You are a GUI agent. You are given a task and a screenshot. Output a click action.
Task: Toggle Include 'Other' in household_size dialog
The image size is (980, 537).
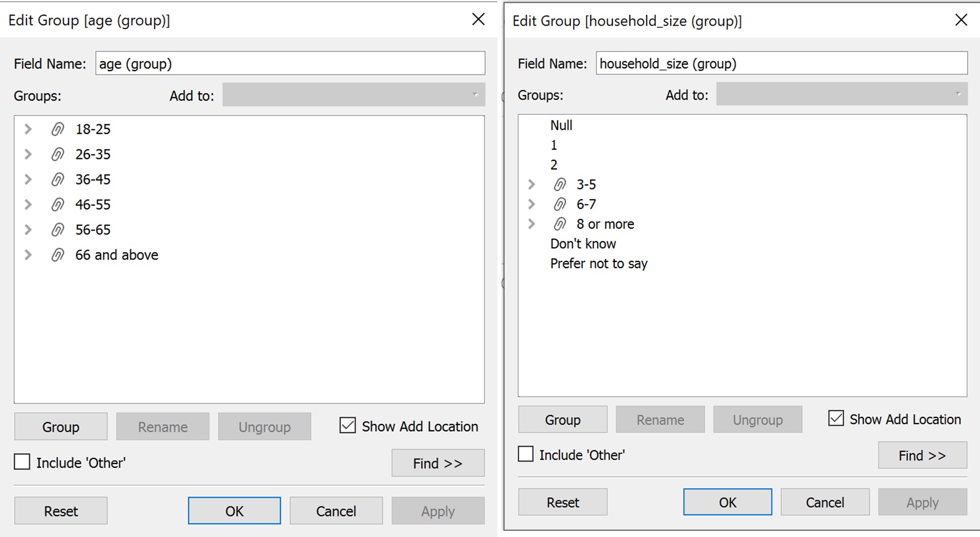[526, 454]
